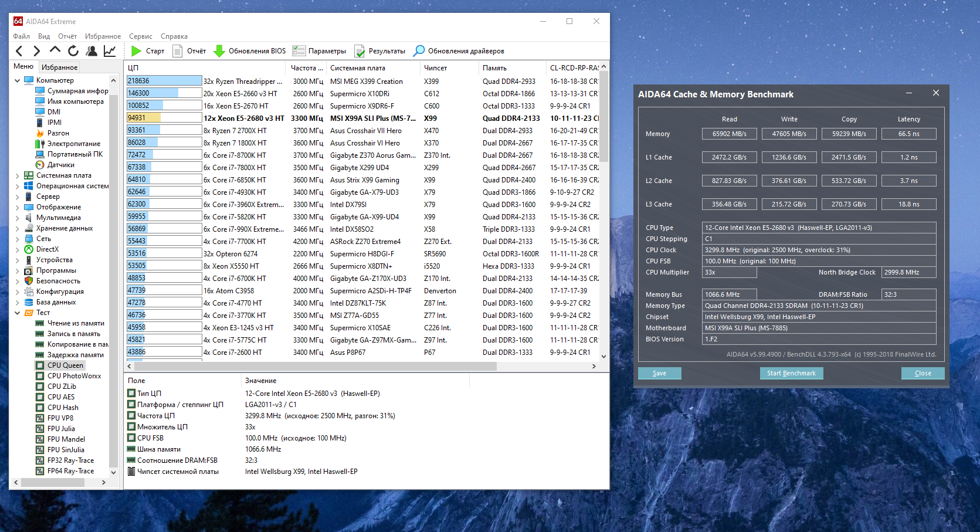Image resolution: width=980 pixels, height=532 pixels.
Task: Click the Close button in the benchmark dialog
Action: tap(923, 373)
